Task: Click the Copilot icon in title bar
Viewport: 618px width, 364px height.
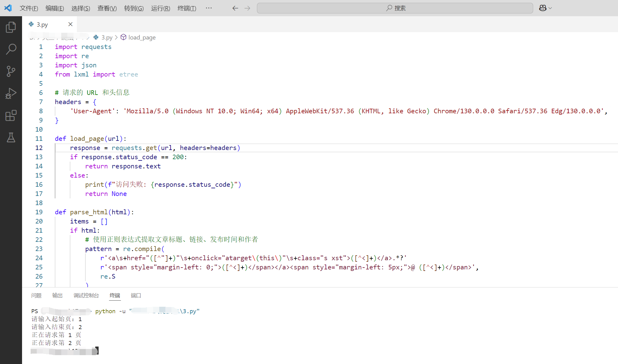Action: point(543,8)
